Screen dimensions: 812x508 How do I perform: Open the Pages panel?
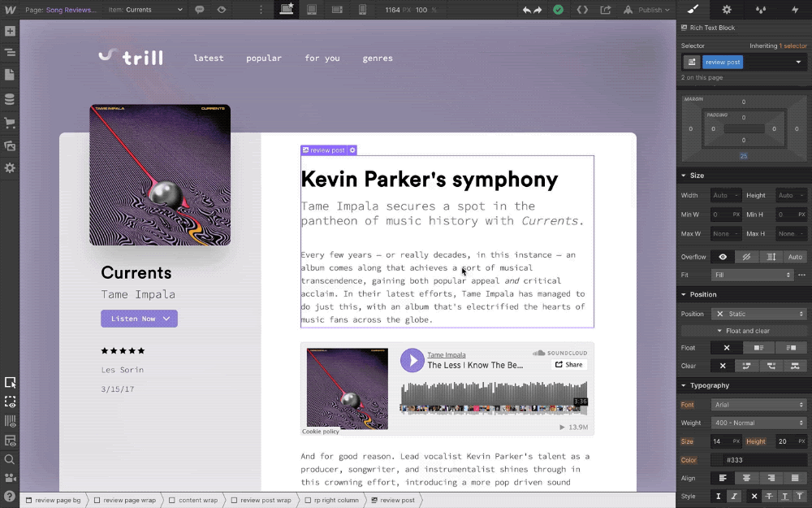click(x=10, y=75)
